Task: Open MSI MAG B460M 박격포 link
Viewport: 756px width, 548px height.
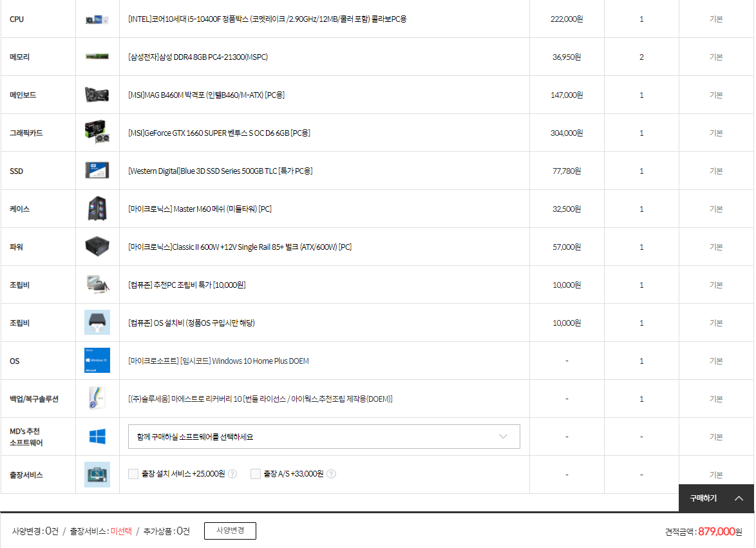Action: click(206, 95)
